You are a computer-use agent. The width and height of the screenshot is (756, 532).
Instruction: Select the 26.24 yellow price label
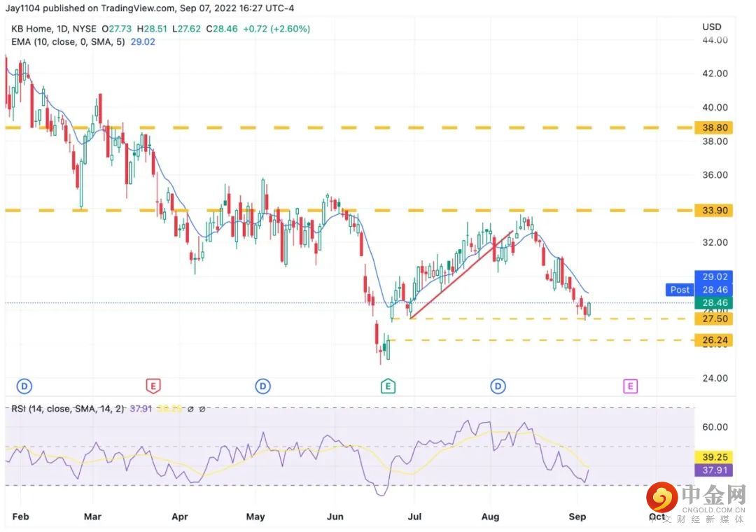pyautogui.click(x=714, y=340)
